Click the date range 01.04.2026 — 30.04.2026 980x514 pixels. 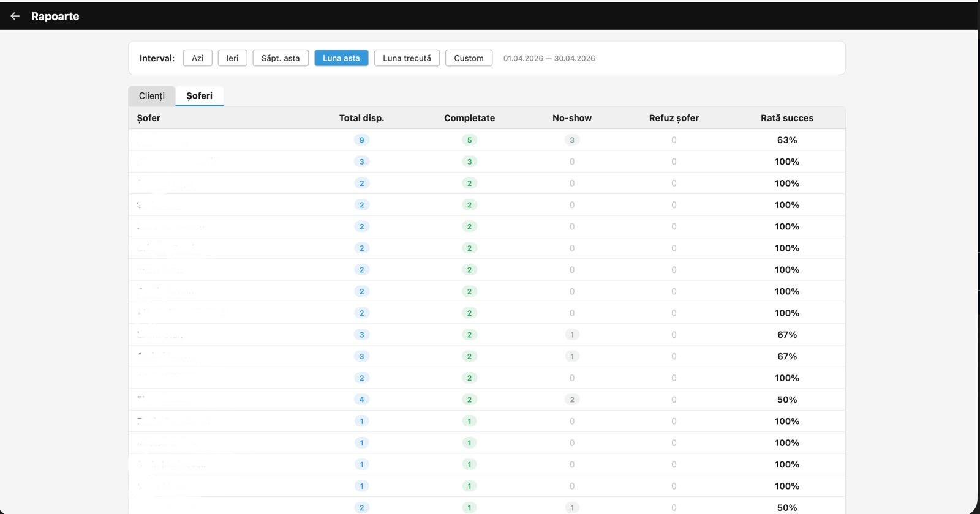tap(549, 59)
